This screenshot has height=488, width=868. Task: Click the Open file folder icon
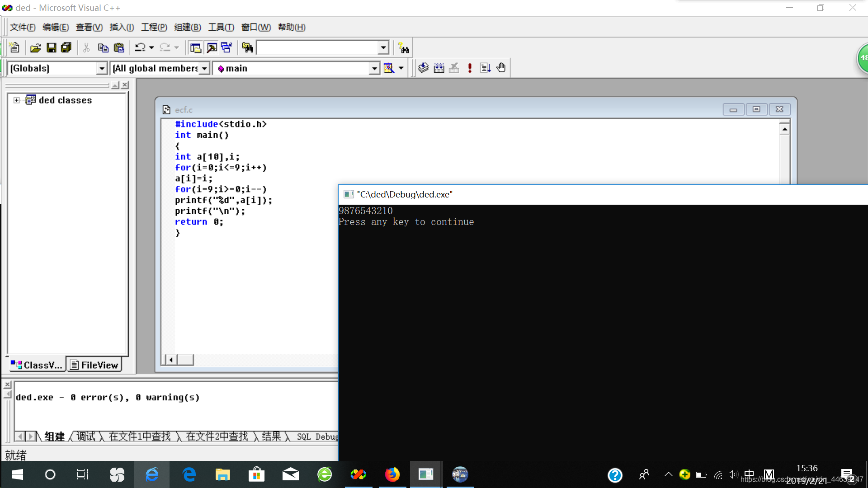(35, 47)
